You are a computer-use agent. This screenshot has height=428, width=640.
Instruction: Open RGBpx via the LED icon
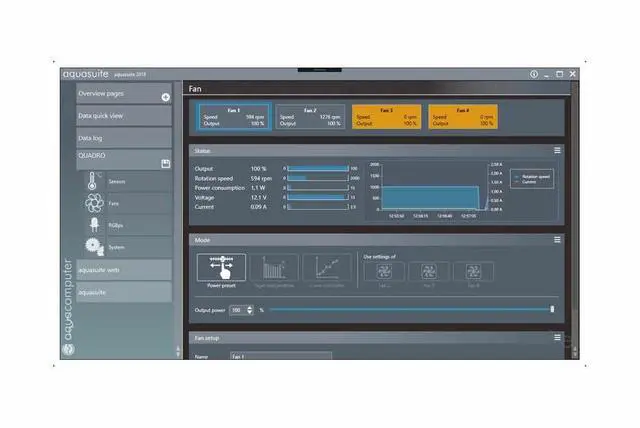tap(94, 225)
